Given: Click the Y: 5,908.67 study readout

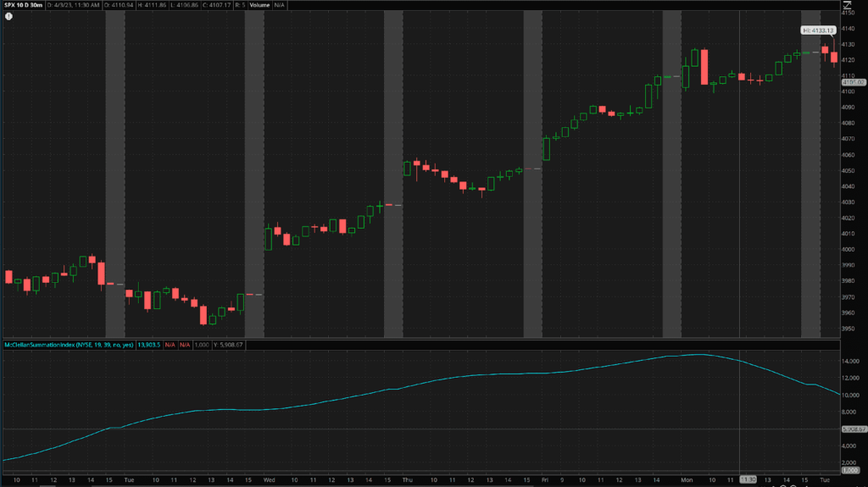Looking at the screenshot, I should (228, 345).
